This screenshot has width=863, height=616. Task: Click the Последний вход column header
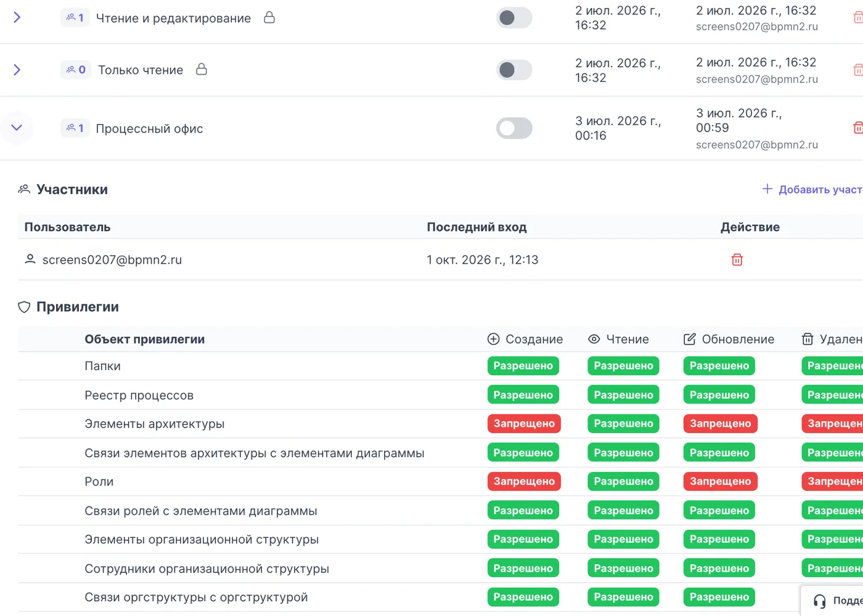click(x=476, y=227)
